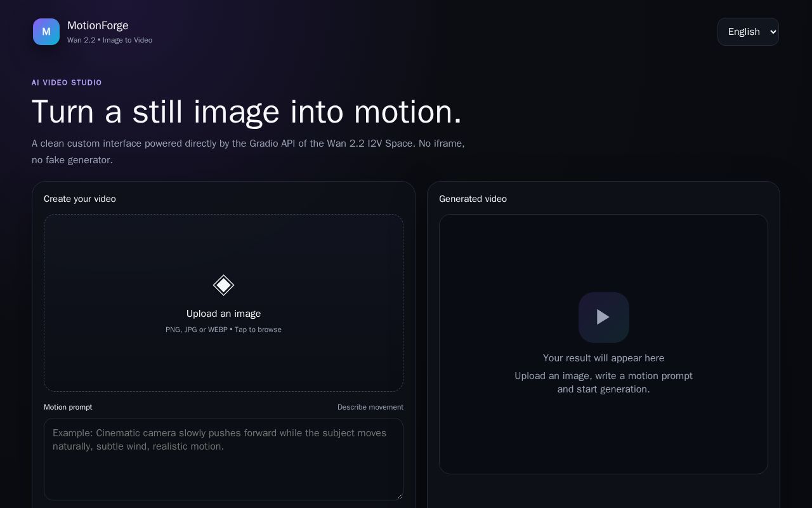Click the 'Upload an image' label
This screenshot has width=812, height=508.
[223, 314]
